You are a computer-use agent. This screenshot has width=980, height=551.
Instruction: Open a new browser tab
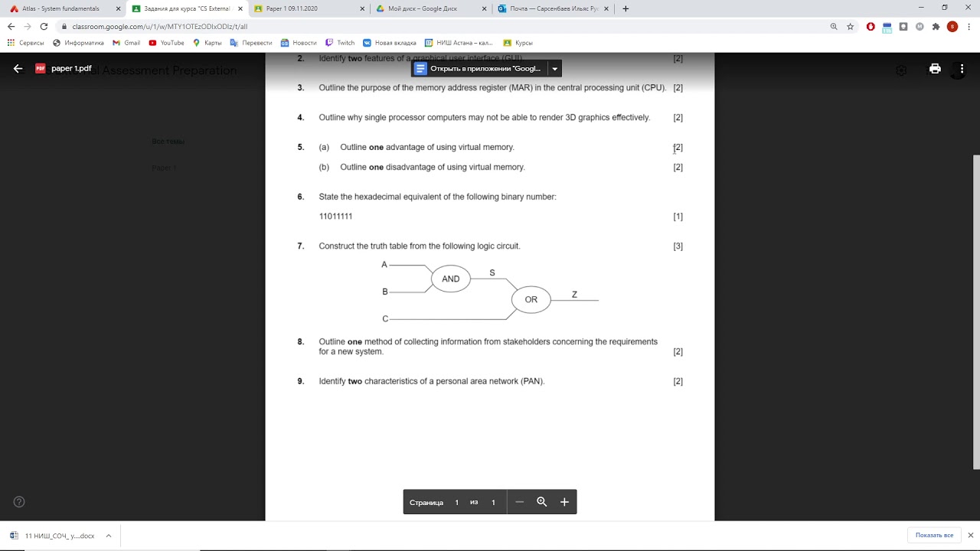tap(626, 8)
